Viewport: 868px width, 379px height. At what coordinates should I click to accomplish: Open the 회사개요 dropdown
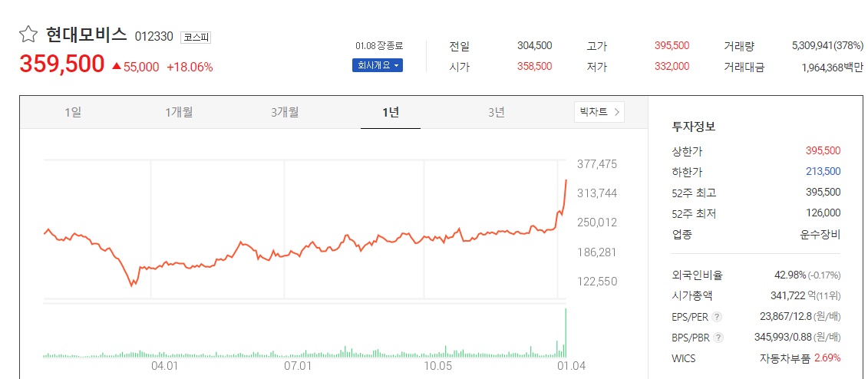[378, 65]
